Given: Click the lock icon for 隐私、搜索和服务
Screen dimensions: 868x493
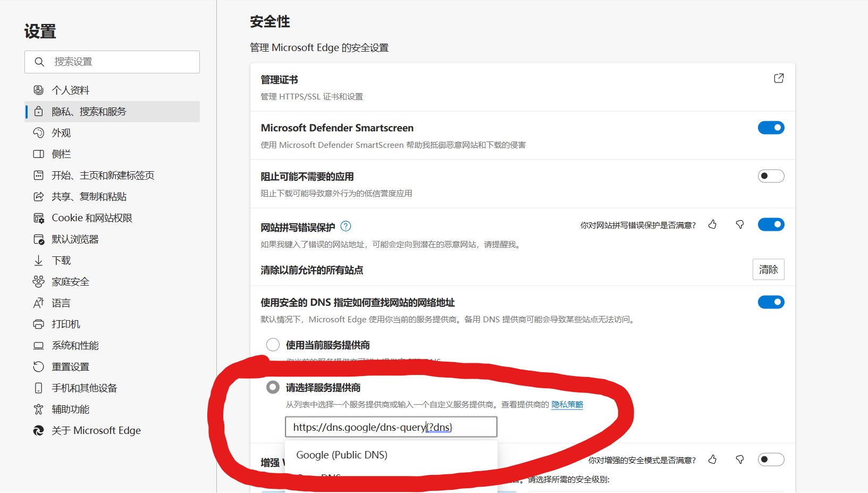Looking at the screenshot, I should [38, 111].
